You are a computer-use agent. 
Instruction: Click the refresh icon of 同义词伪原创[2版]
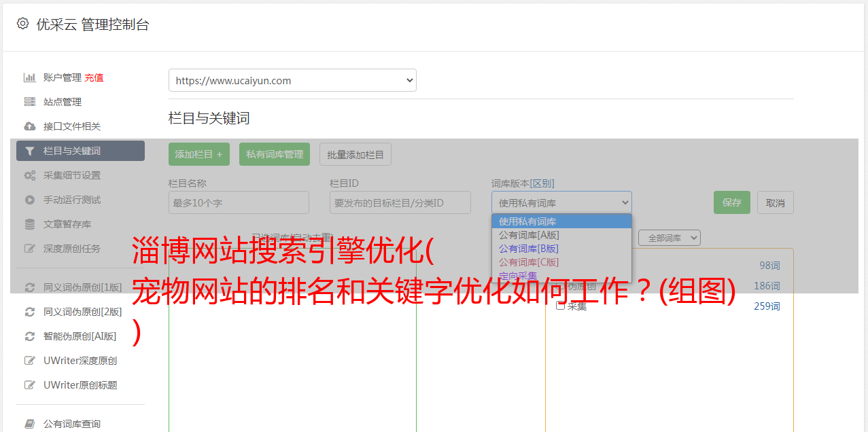click(x=29, y=312)
